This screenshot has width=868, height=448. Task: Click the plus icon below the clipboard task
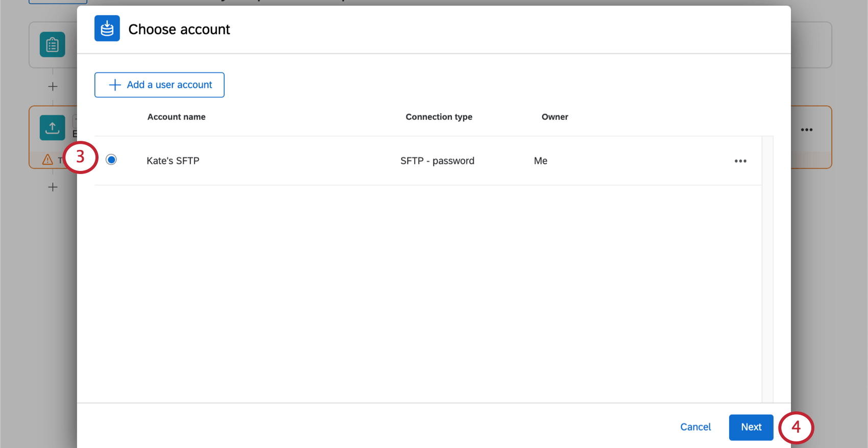tap(53, 87)
